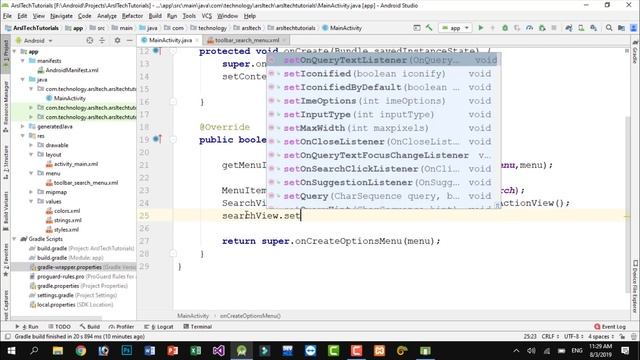Click the Windows Start button

11,351
